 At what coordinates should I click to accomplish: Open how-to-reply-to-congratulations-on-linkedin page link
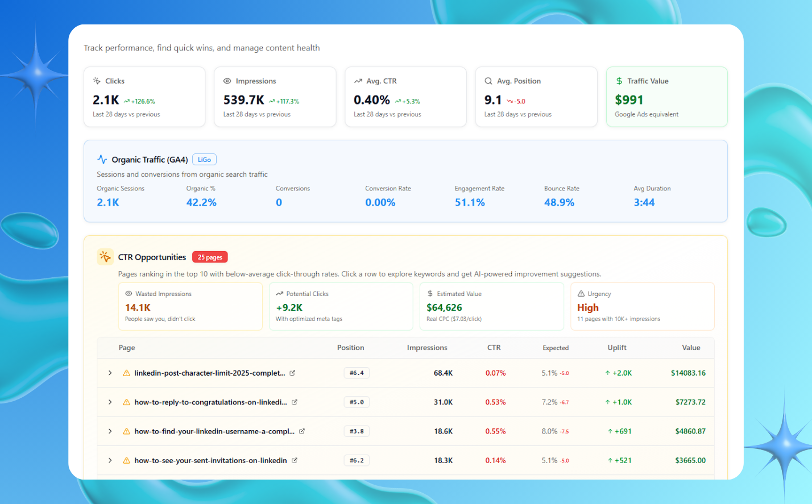tap(211, 402)
